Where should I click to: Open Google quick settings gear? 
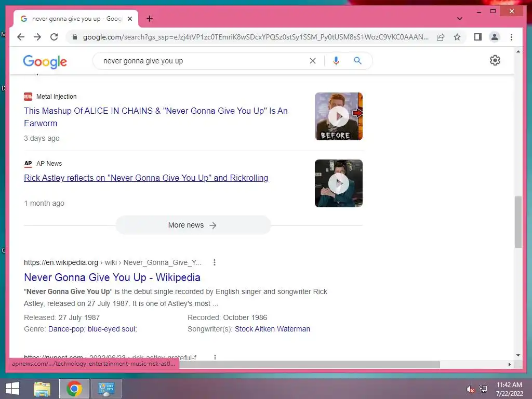pos(495,60)
